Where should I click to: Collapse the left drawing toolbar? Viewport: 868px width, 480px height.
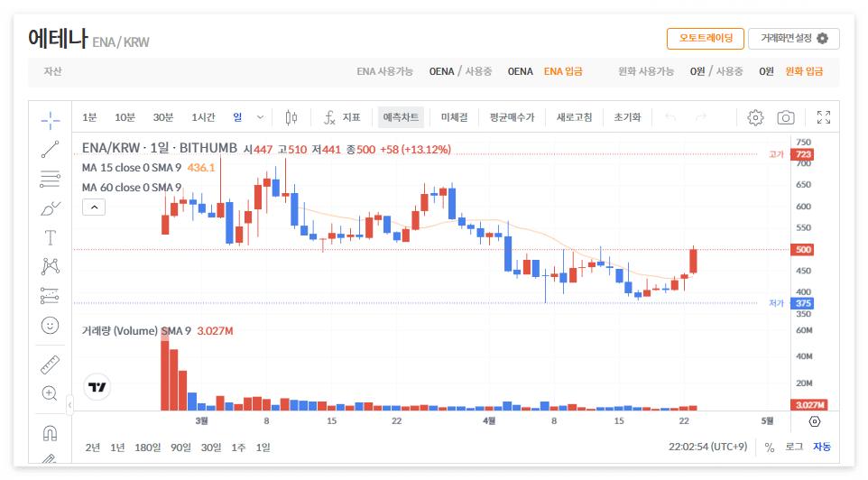point(69,405)
